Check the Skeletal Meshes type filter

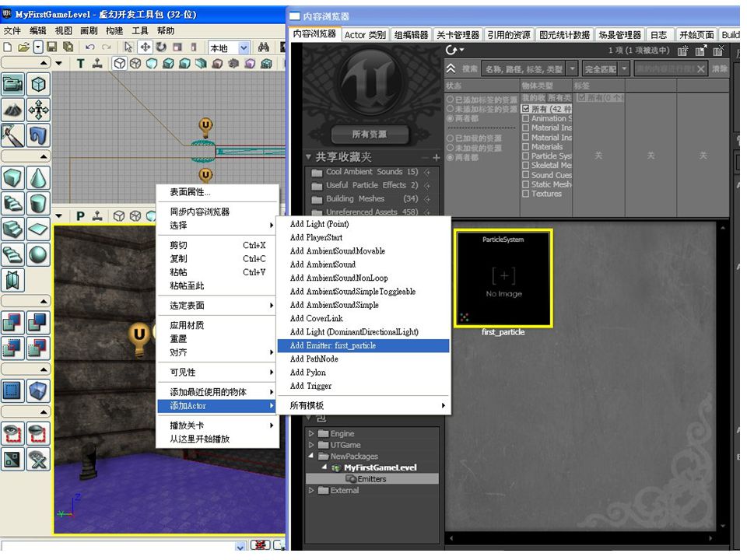click(525, 165)
